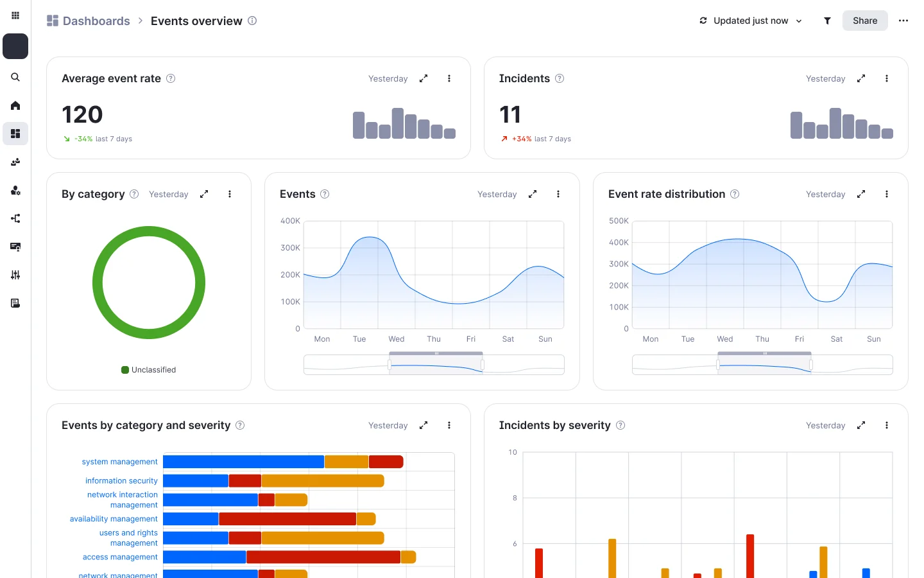Open the Updated just now dropdown
The width and height of the screenshot is (924, 578).
[x=751, y=21]
